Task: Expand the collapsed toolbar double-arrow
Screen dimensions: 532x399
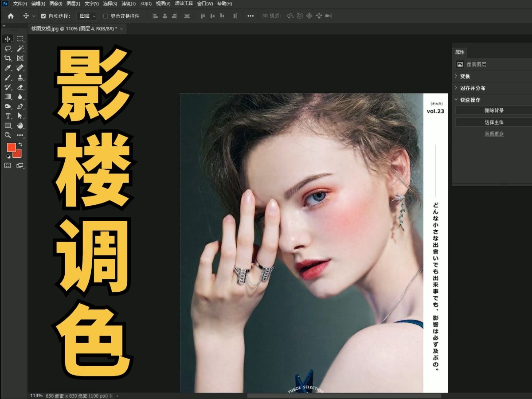Action: pos(4,26)
